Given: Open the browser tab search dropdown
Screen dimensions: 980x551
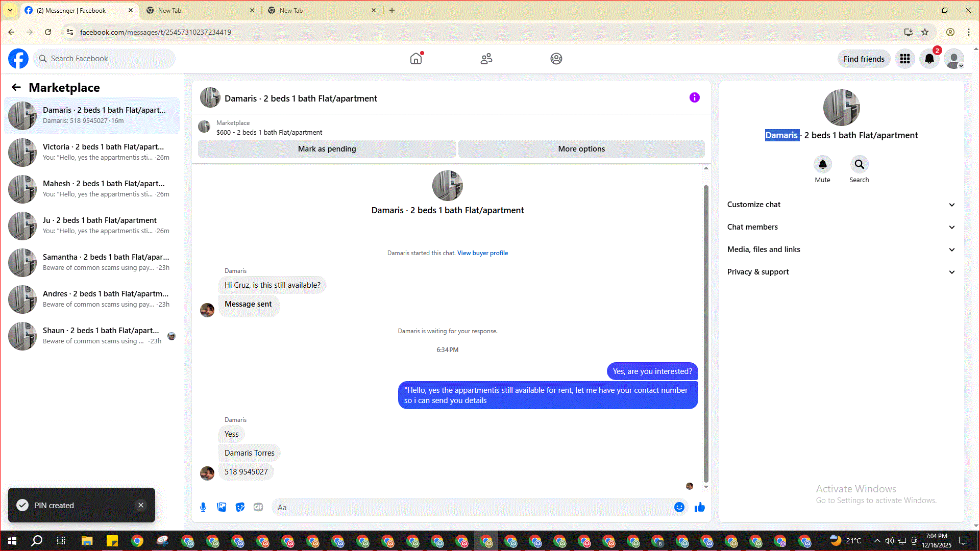Looking at the screenshot, I should (10, 10).
